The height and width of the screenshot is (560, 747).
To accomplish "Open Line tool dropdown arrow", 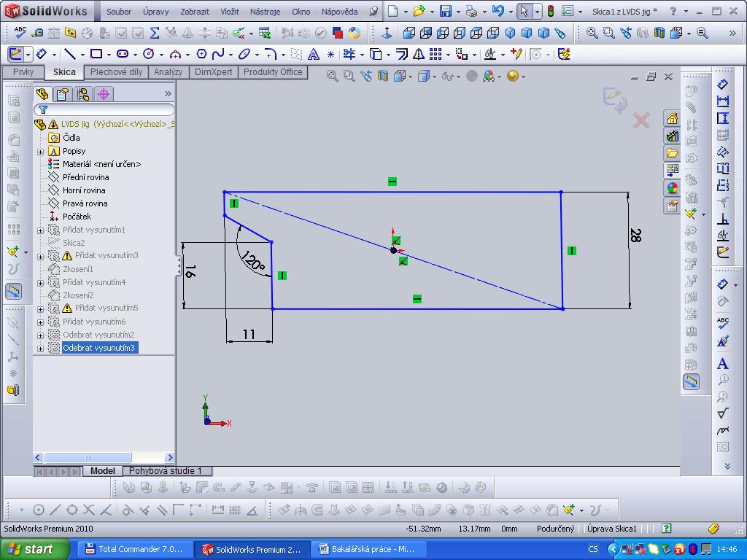I will point(82,55).
